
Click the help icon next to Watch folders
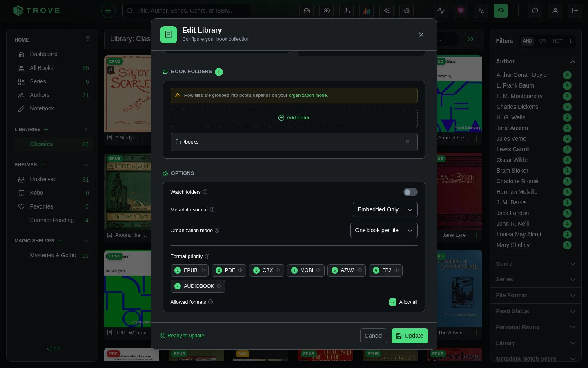(205, 192)
